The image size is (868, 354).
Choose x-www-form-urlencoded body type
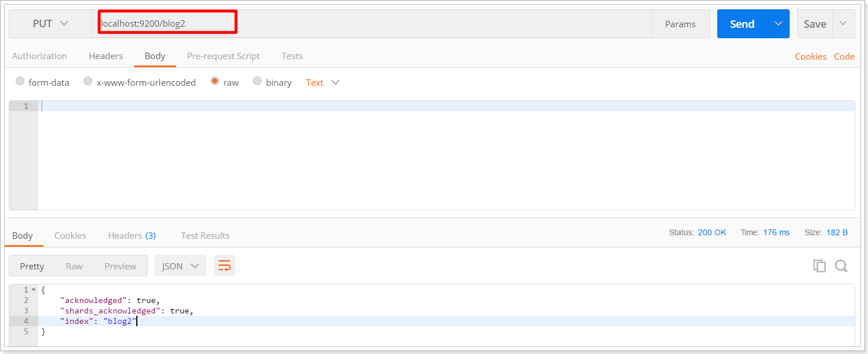[x=88, y=82]
